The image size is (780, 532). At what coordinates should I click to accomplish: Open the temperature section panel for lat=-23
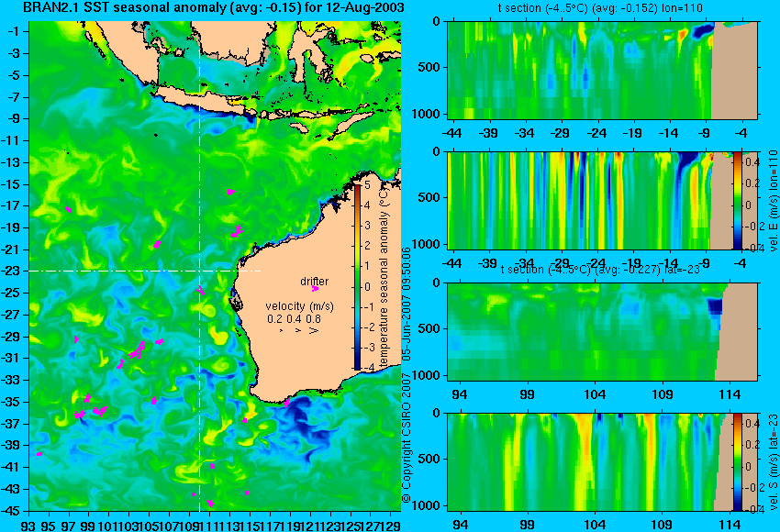[602, 332]
